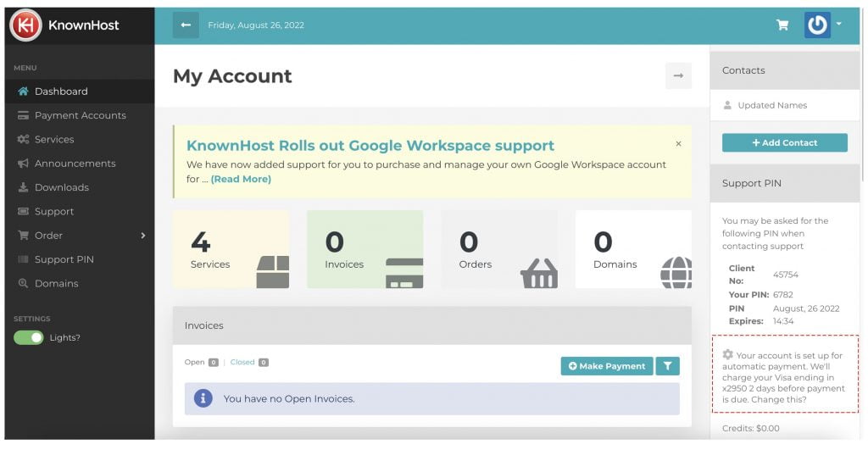The height and width of the screenshot is (450, 868).
Task: Click the Client No 45754 value
Action: (786, 275)
